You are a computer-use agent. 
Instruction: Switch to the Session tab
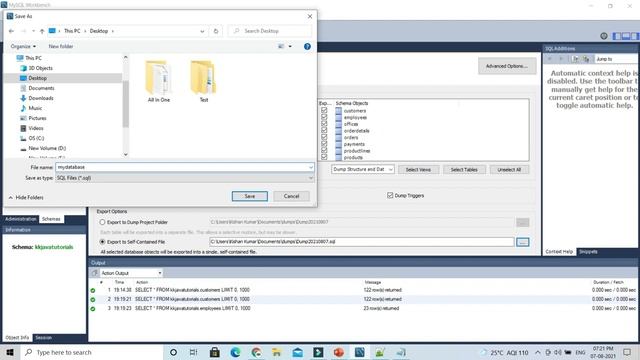[x=43, y=338]
